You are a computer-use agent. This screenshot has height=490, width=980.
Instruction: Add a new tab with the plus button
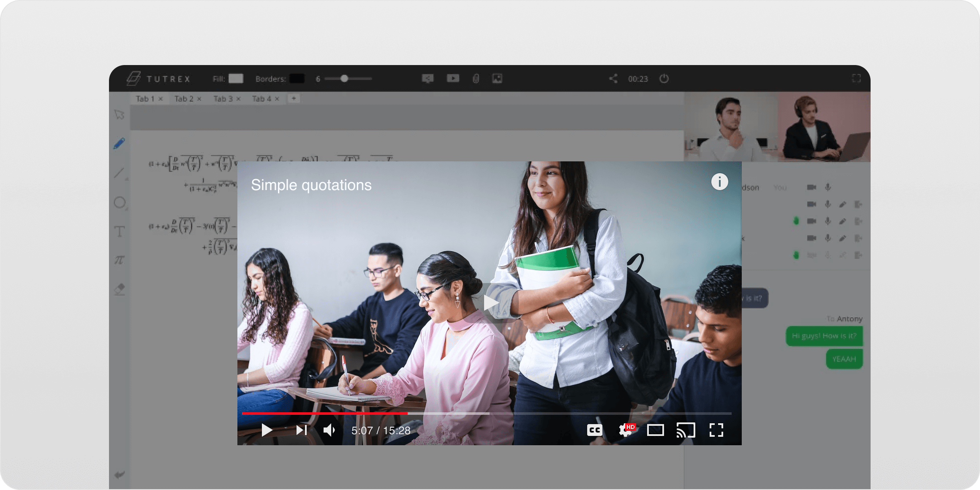(293, 98)
